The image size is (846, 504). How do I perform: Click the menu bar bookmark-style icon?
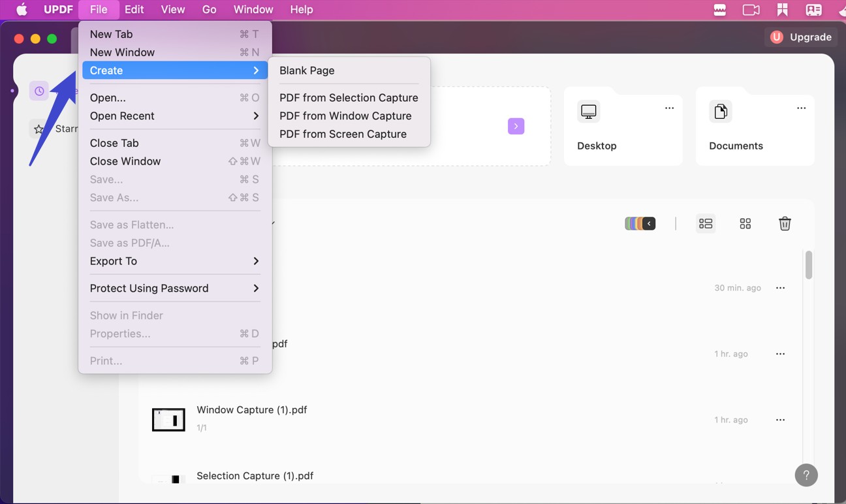click(782, 10)
